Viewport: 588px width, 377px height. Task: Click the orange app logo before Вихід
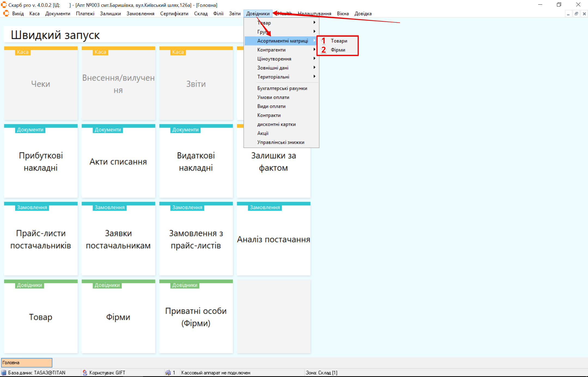pos(6,13)
